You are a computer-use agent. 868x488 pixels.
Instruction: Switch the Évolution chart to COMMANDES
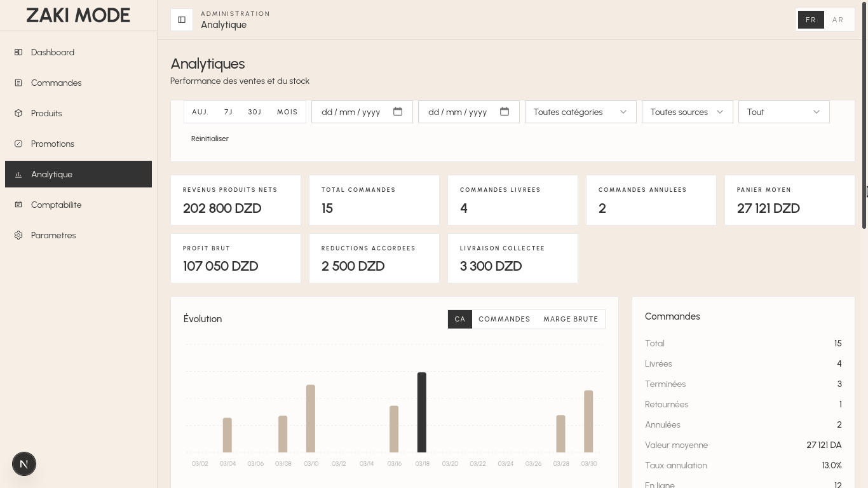tap(504, 319)
